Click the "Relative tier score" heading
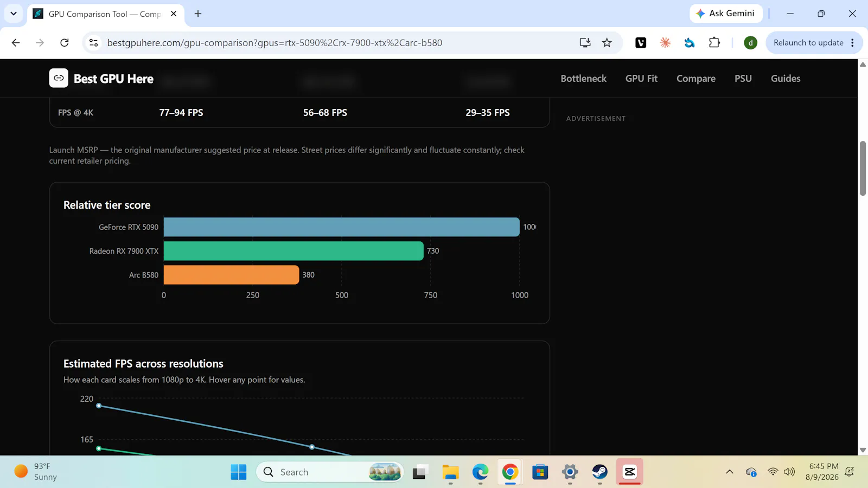The image size is (868, 488). [107, 205]
